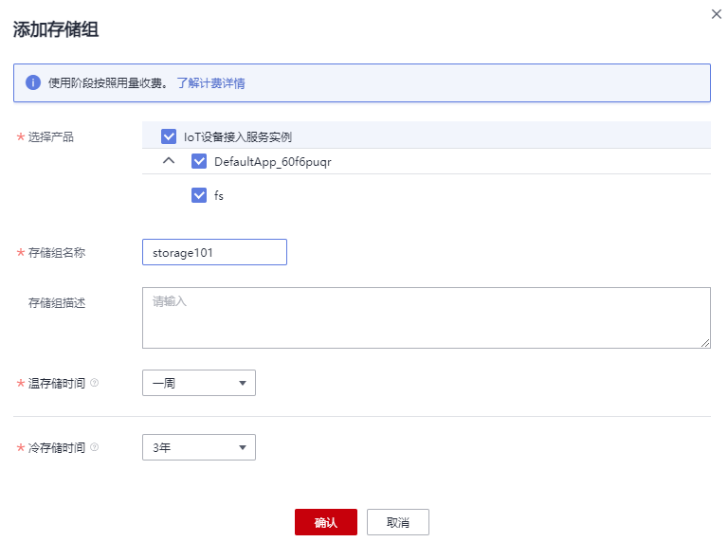Click the 使用阶段按照用量收费 banner text
Screen dimensions: 728x560
108,82
